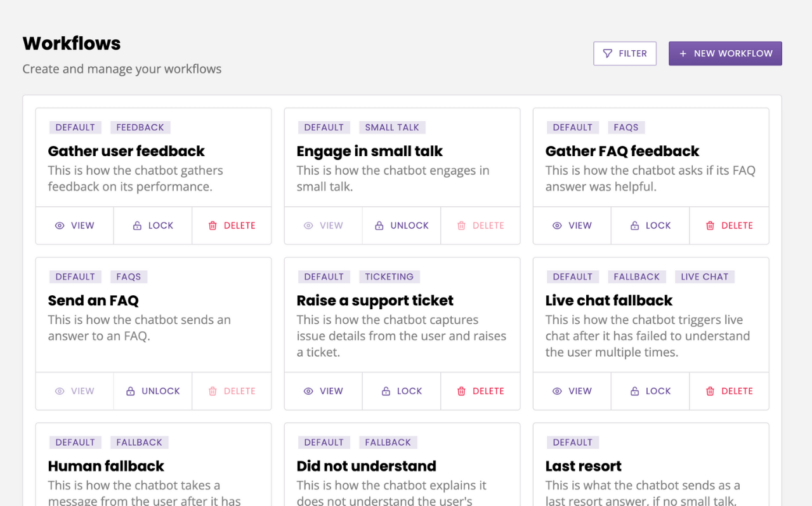Click the eye icon to view Gather user feedback
The height and width of the screenshot is (506, 812).
58,225
